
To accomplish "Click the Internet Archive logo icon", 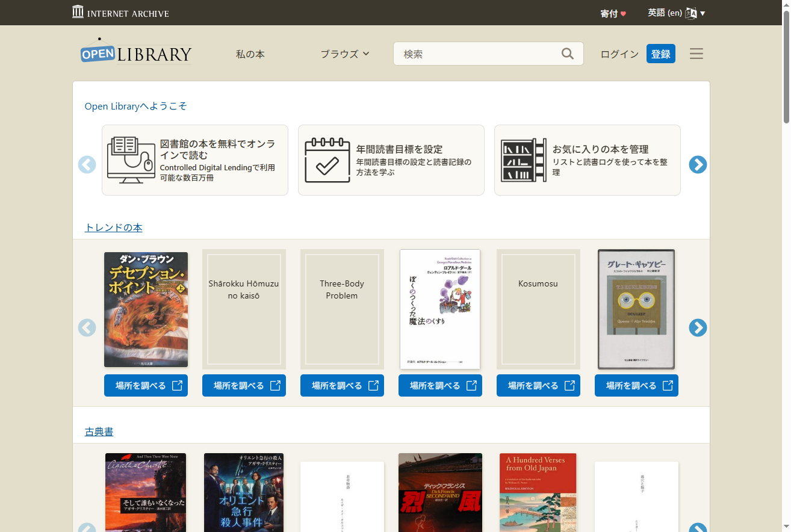I will pyautogui.click(x=78, y=12).
